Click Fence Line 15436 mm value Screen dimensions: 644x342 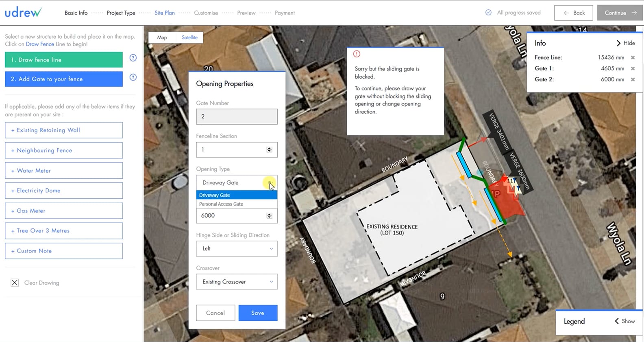611,57
